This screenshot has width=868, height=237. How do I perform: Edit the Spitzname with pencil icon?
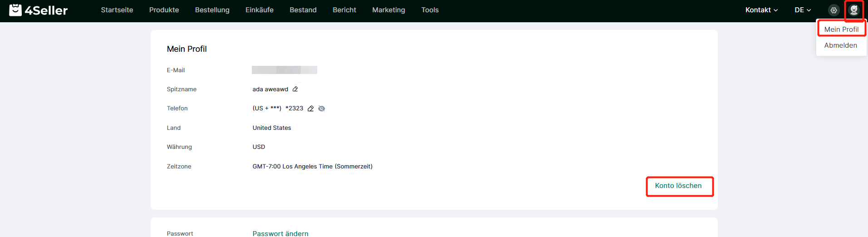click(295, 89)
